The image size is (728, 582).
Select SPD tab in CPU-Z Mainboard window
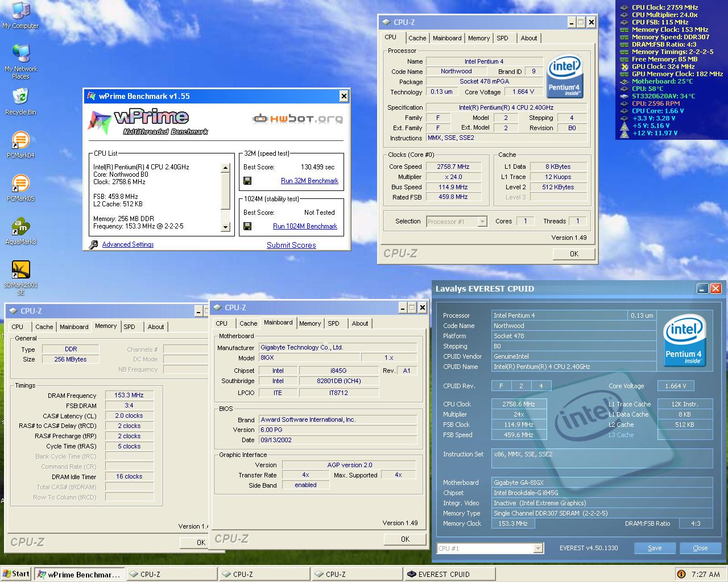pos(334,323)
